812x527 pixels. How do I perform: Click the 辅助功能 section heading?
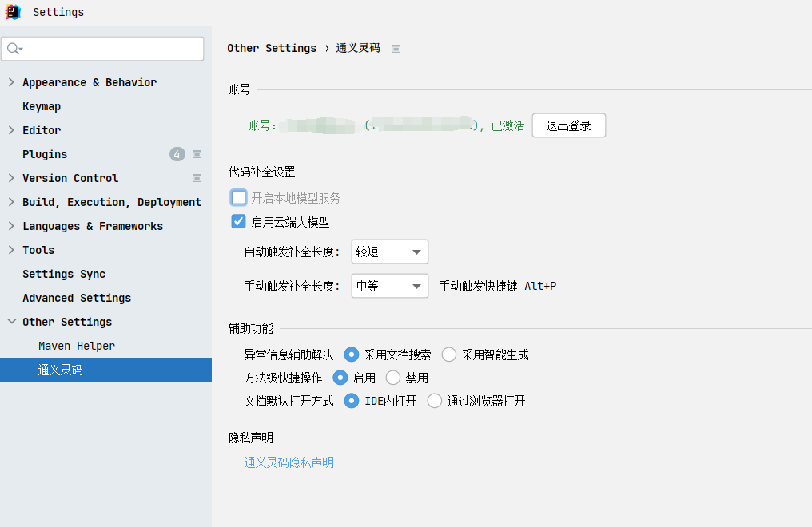coord(251,328)
